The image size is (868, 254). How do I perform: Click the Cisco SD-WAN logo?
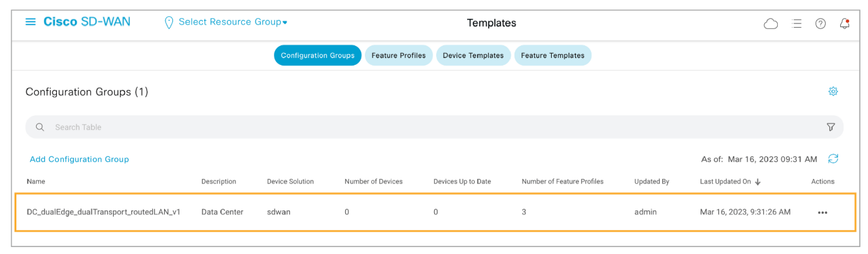[x=86, y=22]
